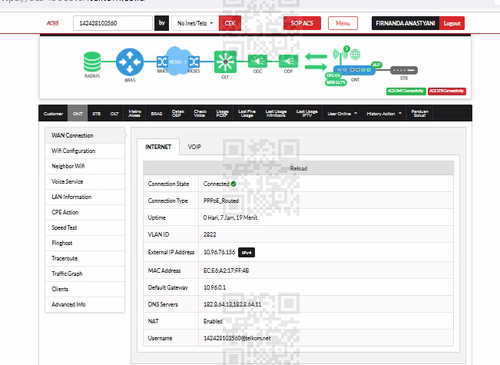The width and height of the screenshot is (500, 365).
Task: Open the Last Five Usage tab
Action: 247,114
